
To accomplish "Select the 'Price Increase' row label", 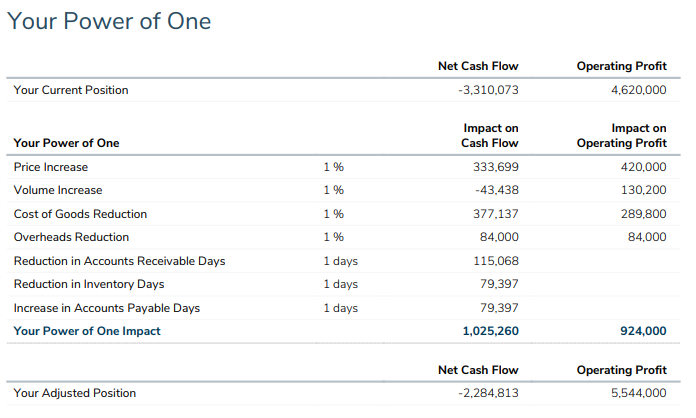I will (x=51, y=167).
